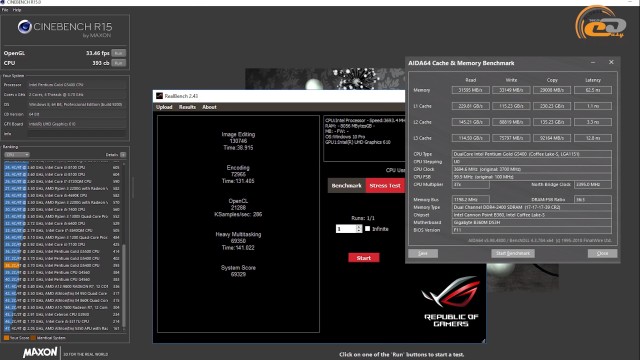This screenshot has height=360, width=640.
Task: Click the AIDA64 Memory Latency value field
Action: click(593, 90)
